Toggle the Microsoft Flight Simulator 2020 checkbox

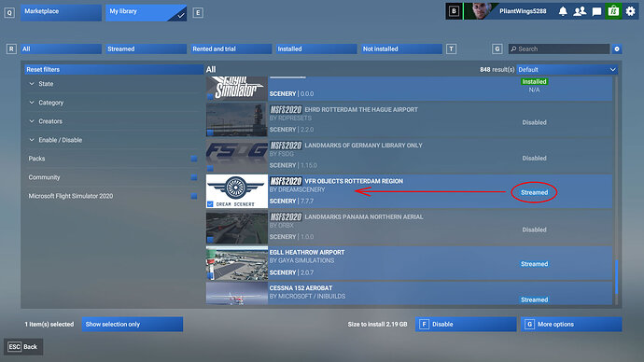click(x=194, y=196)
